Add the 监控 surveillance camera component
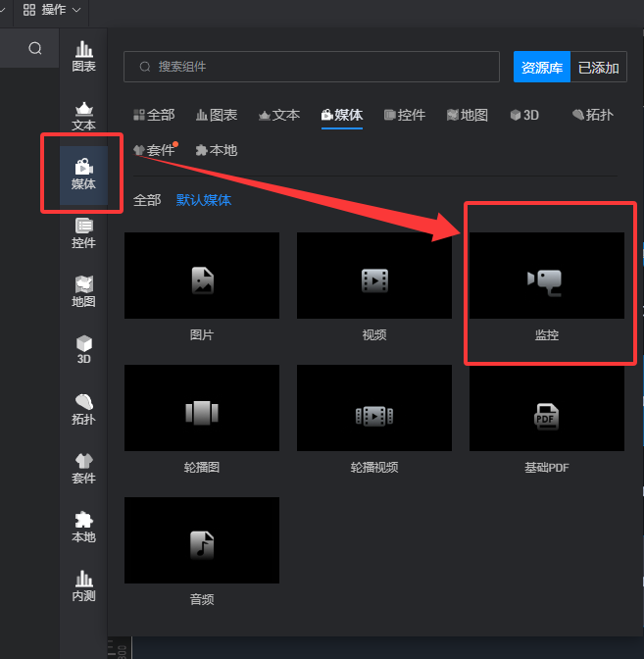The height and width of the screenshot is (659, 644). click(547, 276)
